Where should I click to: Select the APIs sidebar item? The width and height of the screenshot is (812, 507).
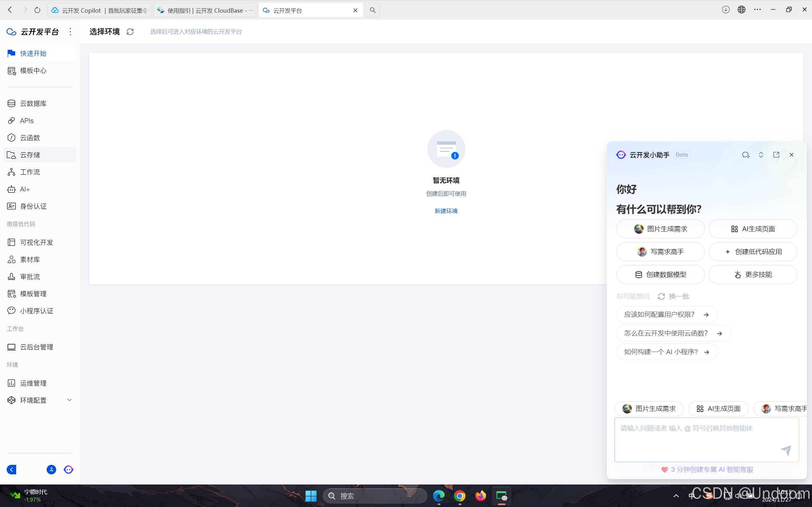[40, 120]
